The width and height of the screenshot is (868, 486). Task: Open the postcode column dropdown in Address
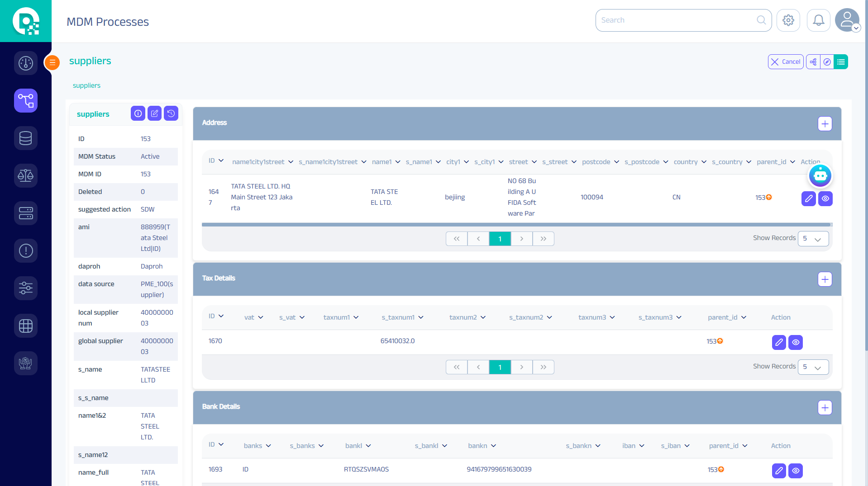click(x=616, y=162)
